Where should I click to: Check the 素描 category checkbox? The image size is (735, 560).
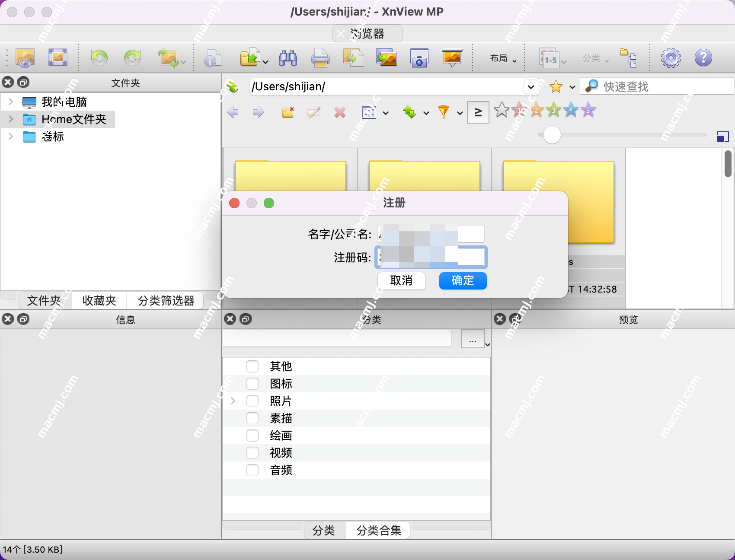pyautogui.click(x=252, y=418)
